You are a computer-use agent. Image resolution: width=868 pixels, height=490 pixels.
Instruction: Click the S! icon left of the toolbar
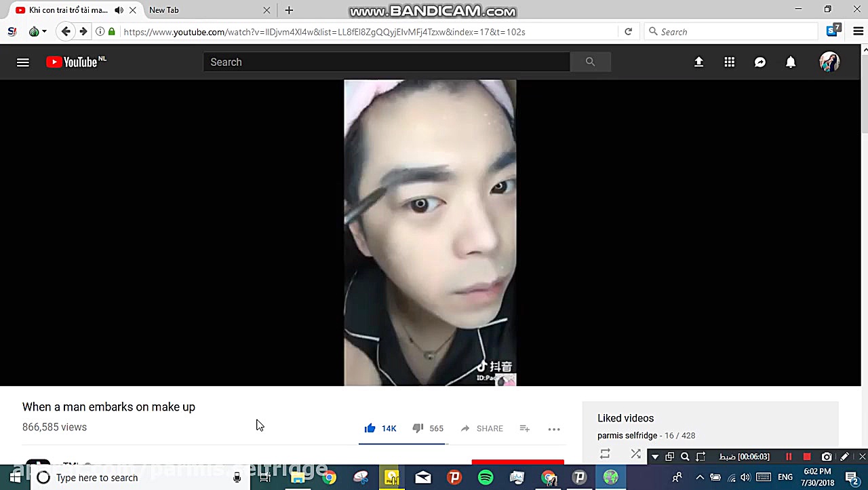[x=12, y=31]
